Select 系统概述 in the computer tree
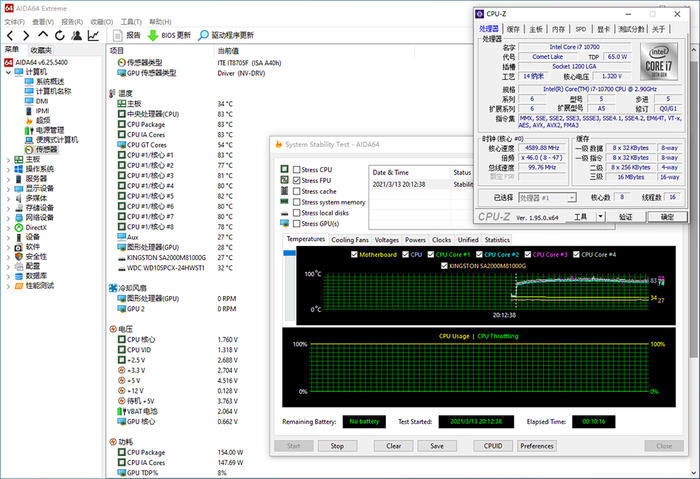 pos(45,82)
